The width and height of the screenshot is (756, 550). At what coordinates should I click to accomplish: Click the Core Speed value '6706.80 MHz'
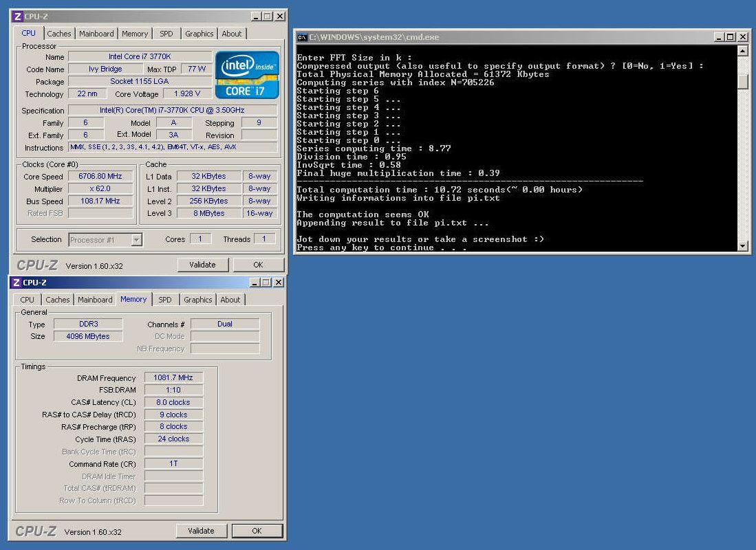(x=100, y=177)
